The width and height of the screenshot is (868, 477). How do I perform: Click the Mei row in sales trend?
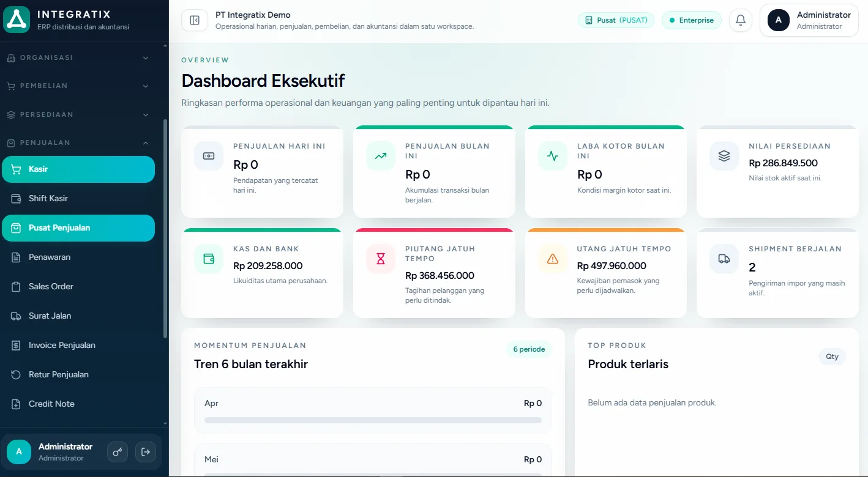(373, 460)
